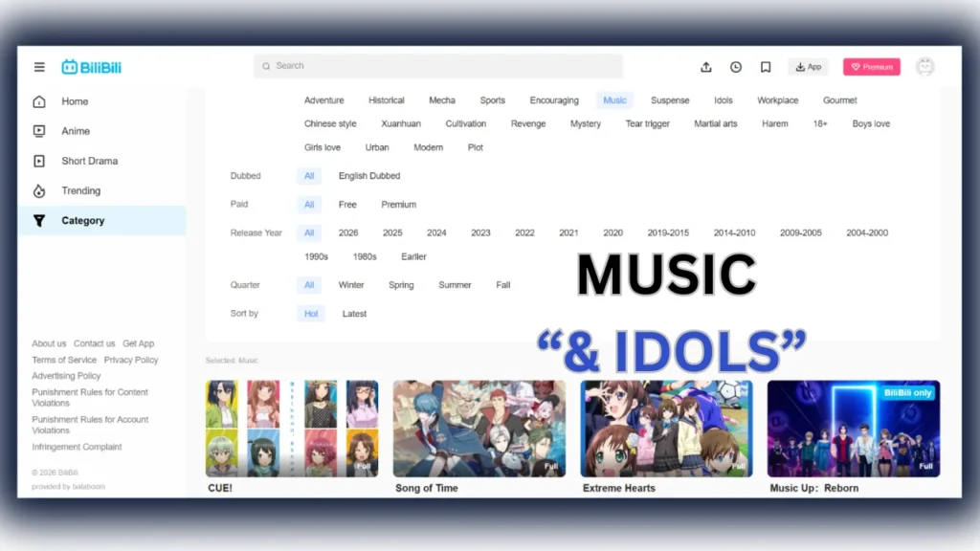This screenshot has height=551, width=980.
Task: Enable the Free filter under Paid
Action: (x=347, y=204)
